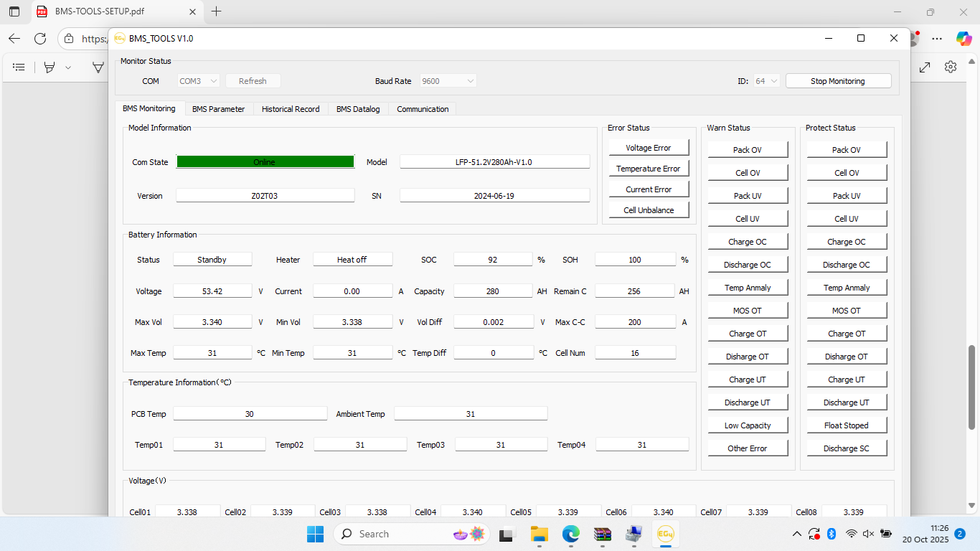Viewport: 980px width, 551px height.
Task: Open the Baud Rate 9600 dropdown
Action: point(448,81)
